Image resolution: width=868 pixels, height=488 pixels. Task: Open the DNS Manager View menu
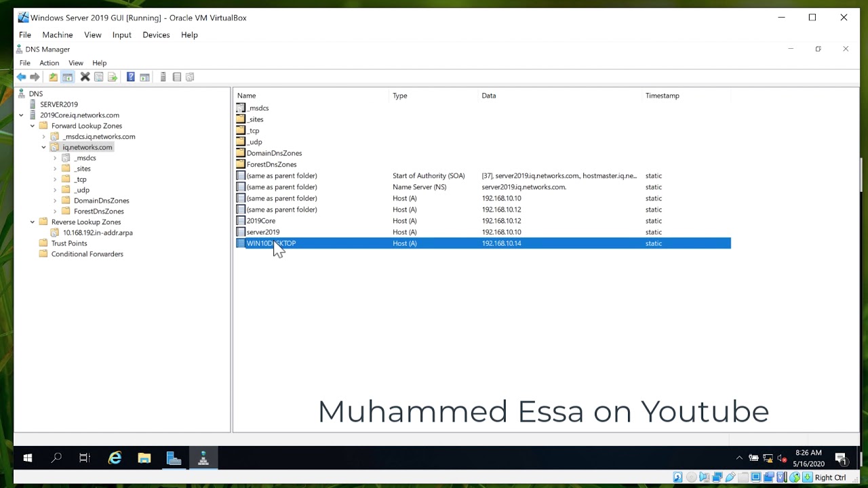tap(75, 63)
